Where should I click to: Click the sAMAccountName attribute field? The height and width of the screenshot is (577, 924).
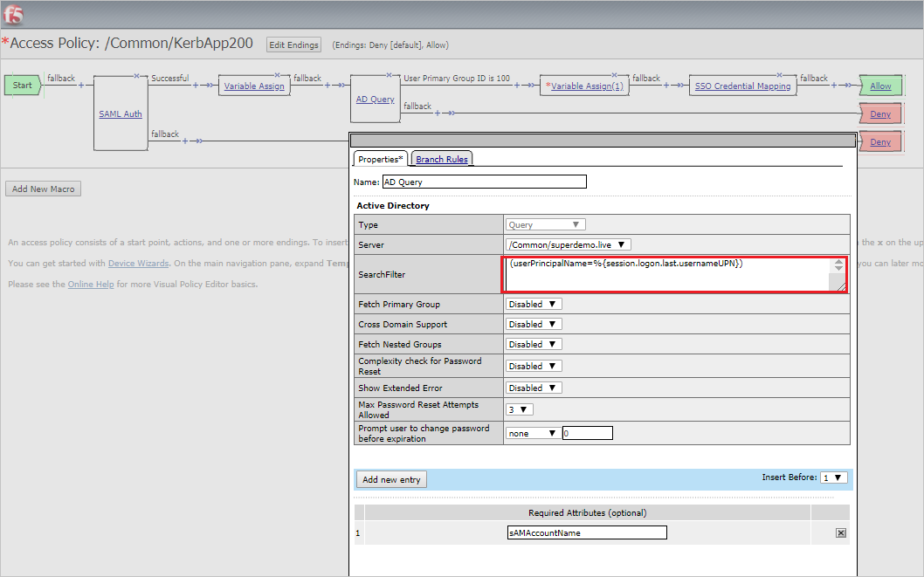click(x=587, y=532)
